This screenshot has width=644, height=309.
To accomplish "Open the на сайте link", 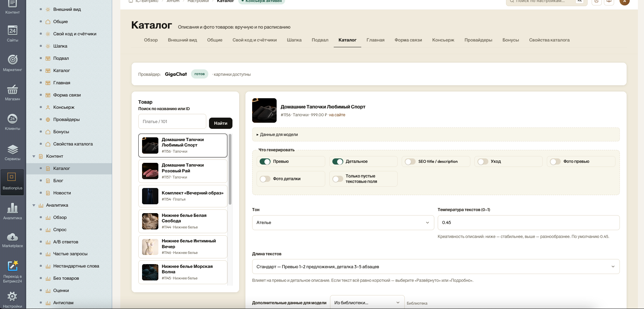I will click(337, 115).
